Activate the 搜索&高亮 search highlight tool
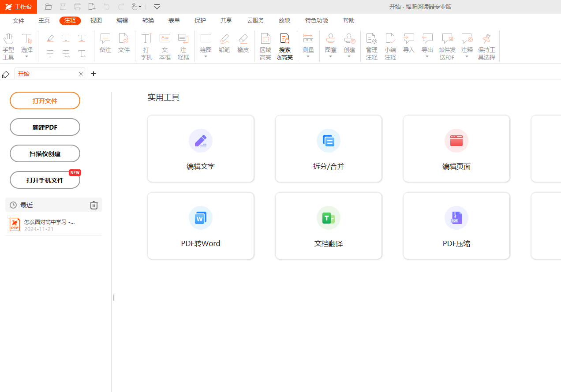 click(284, 46)
